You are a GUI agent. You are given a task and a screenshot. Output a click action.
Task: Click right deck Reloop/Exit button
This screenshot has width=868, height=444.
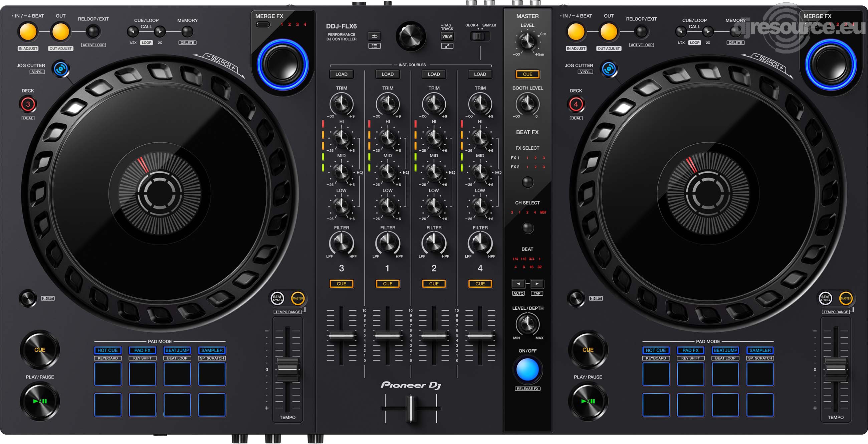point(641,32)
